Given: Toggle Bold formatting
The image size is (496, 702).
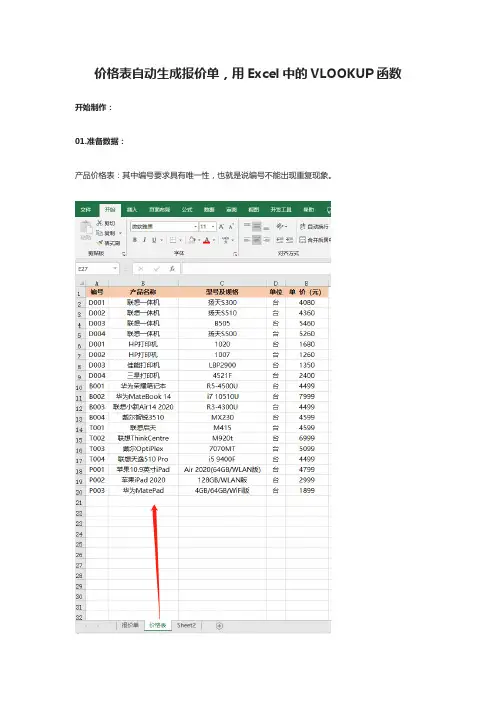Looking at the screenshot, I should [135, 240].
